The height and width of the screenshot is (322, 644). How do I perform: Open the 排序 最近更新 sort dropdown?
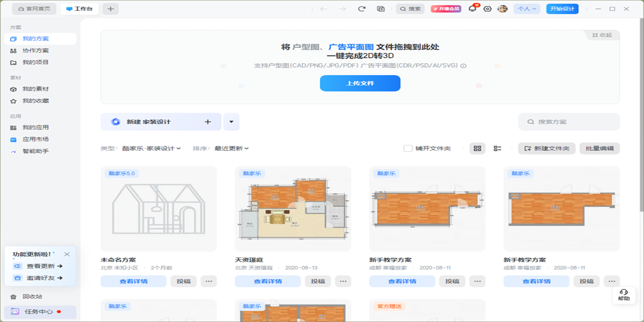click(231, 148)
